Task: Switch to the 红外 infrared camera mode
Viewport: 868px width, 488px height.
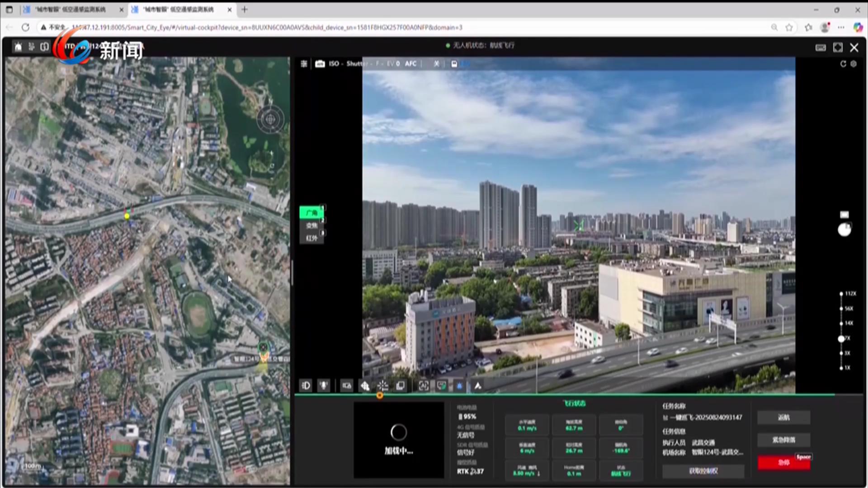Action: [x=311, y=238]
